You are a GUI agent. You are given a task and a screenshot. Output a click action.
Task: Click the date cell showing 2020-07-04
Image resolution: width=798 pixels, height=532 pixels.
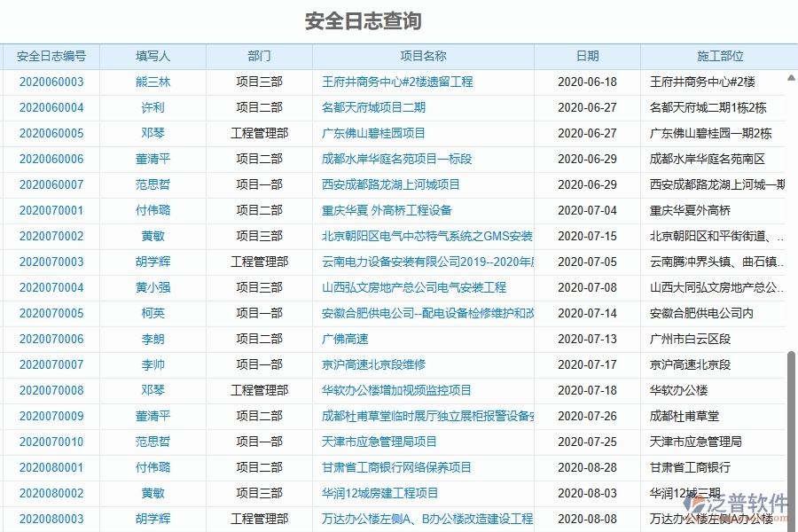click(x=587, y=210)
